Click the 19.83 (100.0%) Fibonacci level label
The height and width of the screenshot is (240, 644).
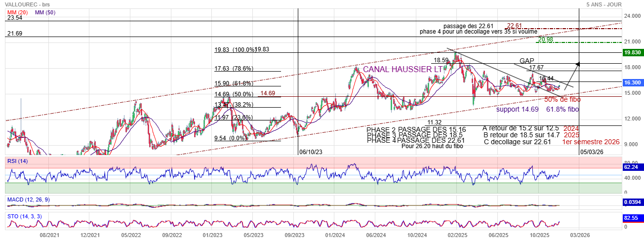click(235, 50)
